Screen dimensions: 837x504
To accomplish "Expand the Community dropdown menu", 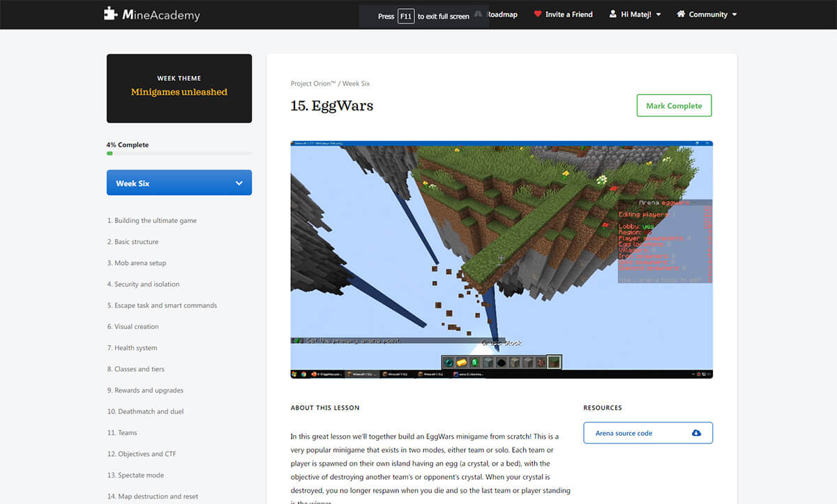I will coord(707,14).
